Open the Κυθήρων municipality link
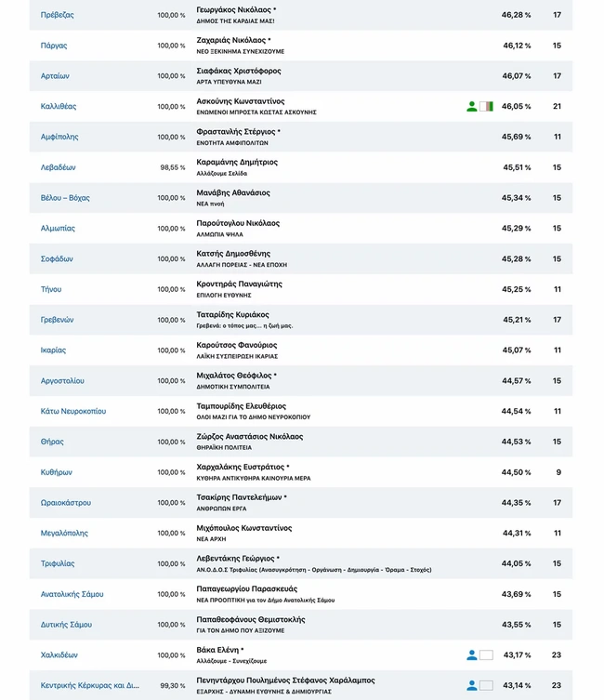The height and width of the screenshot is (700, 604). click(57, 472)
